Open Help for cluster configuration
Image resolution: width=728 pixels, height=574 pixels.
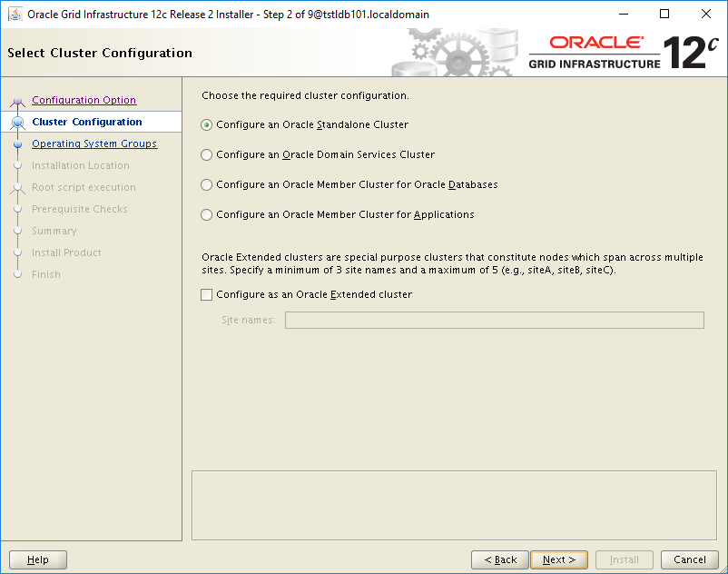37,559
